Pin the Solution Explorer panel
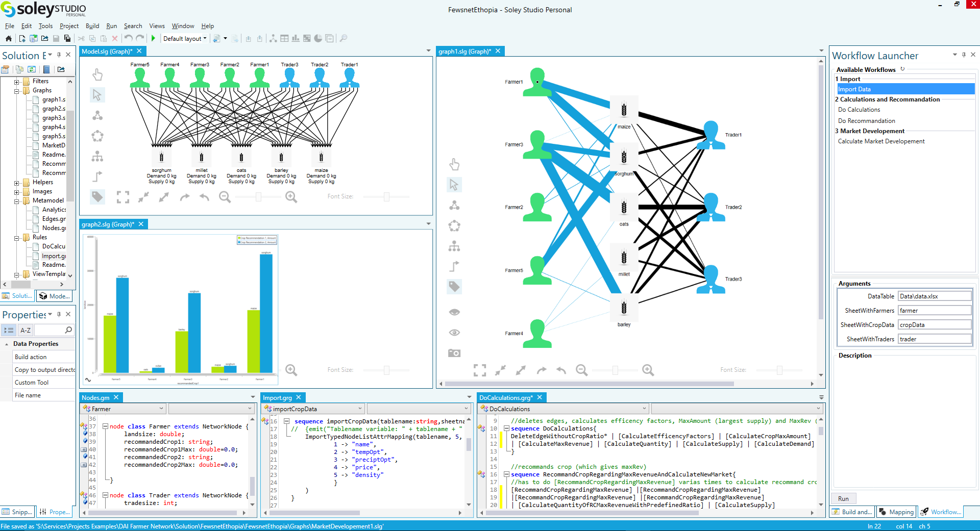 (x=59, y=55)
